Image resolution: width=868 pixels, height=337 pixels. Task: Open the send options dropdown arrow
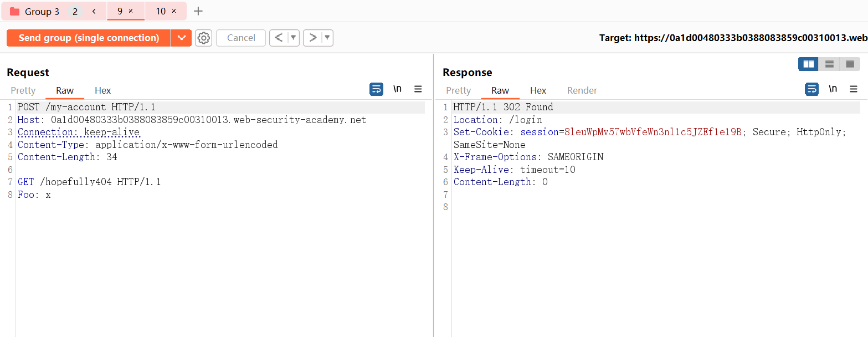pyautogui.click(x=181, y=38)
